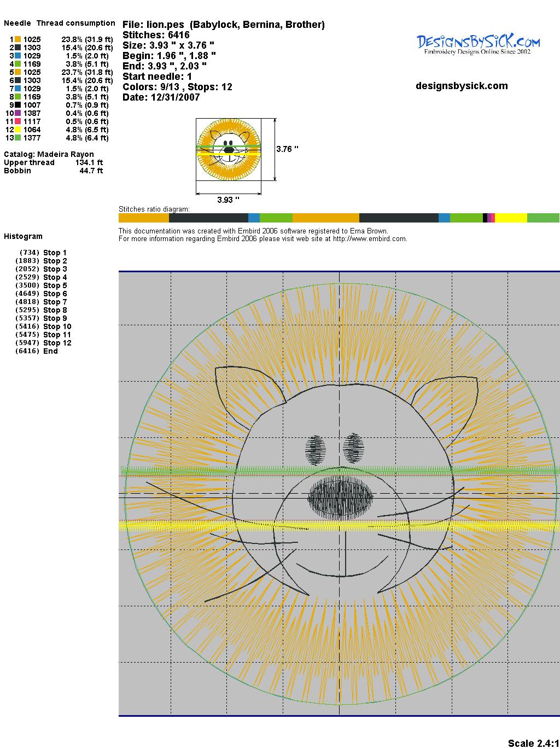Pick needle 10 purple swatch 1387
Viewport: 560px width, 749px height.
pyautogui.click(x=18, y=113)
